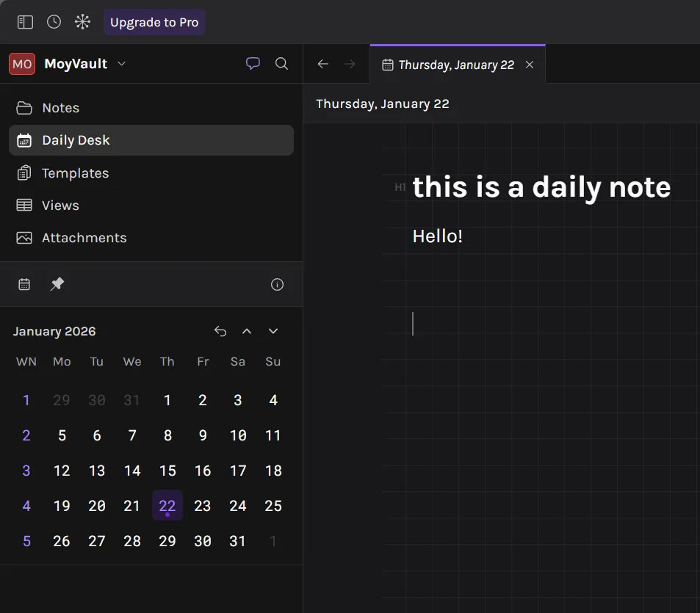The height and width of the screenshot is (613, 700).
Task: Open search with the magnifier icon
Action: 281,64
